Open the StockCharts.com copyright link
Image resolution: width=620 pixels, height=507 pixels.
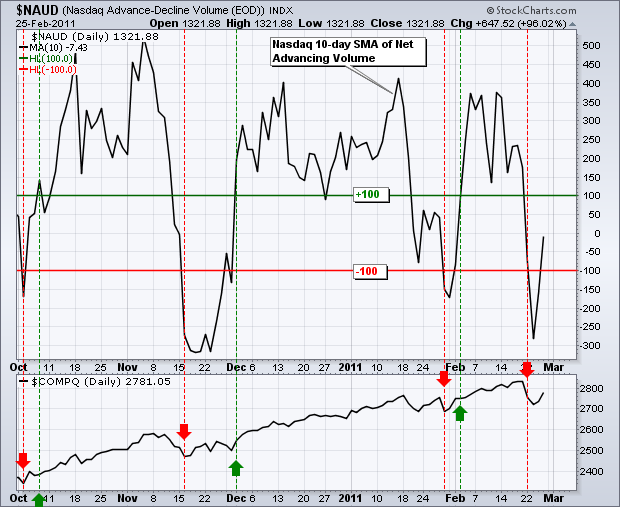531,10
